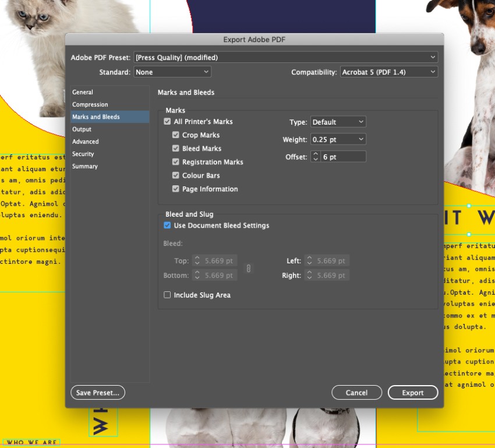Open the marks Type dropdown
The image size is (495, 448).
click(338, 122)
